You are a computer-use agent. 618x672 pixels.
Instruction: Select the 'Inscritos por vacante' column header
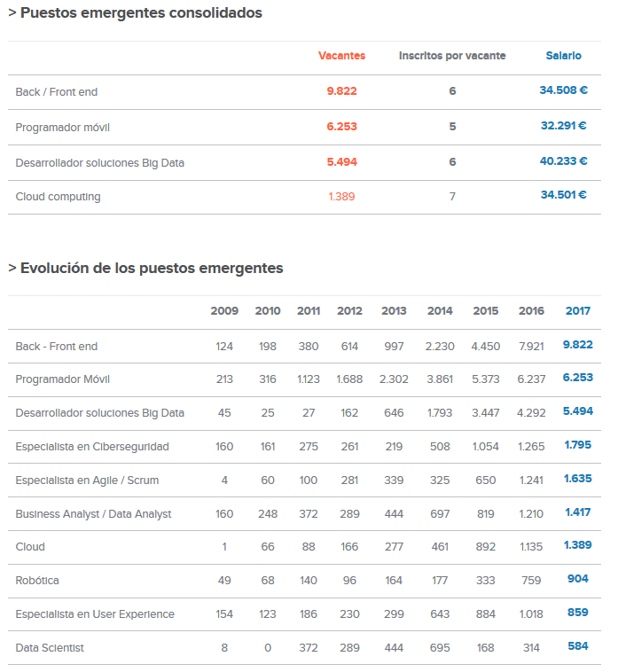(452, 56)
